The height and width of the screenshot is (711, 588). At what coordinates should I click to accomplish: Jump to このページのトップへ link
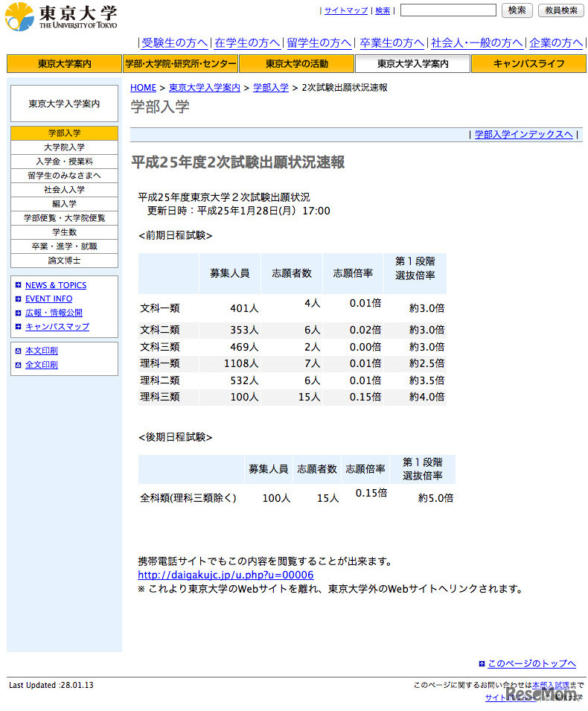(x=531, y=663)
